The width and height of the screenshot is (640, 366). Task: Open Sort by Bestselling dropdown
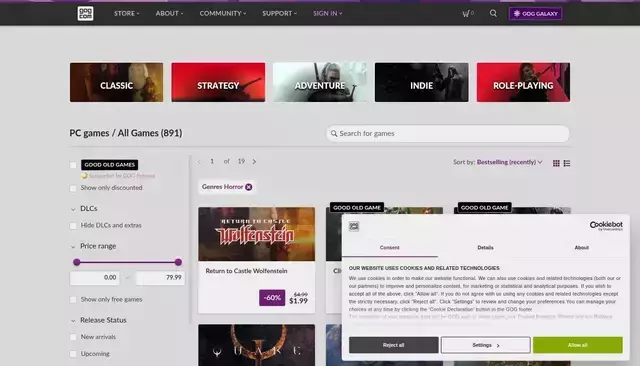click(509, 162)
